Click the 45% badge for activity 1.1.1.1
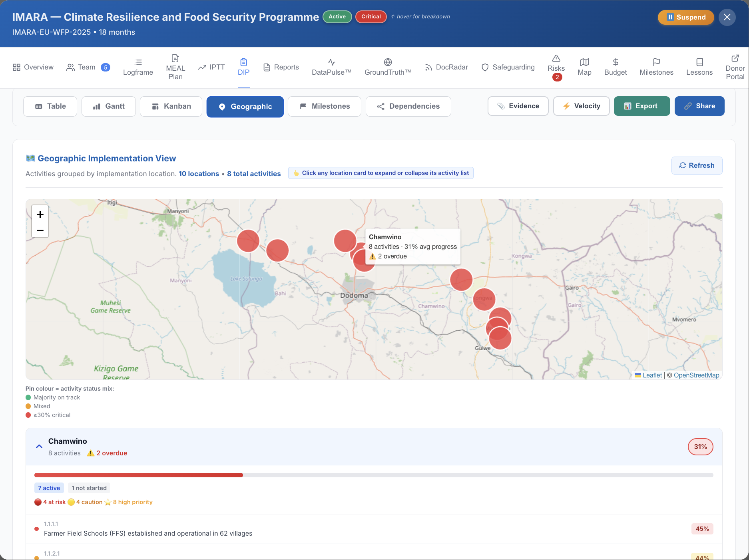Image resolution: width=749 pixels, height=560 pixels. pos(702,529)
